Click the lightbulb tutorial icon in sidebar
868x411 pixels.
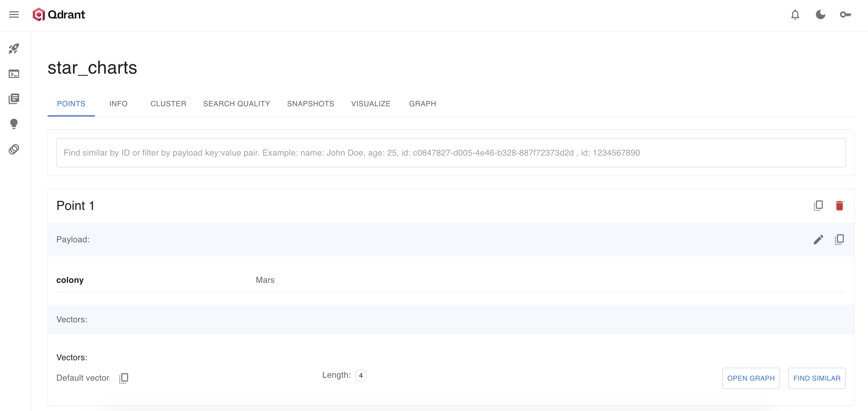pyautogui.click(x=14, y=124)
